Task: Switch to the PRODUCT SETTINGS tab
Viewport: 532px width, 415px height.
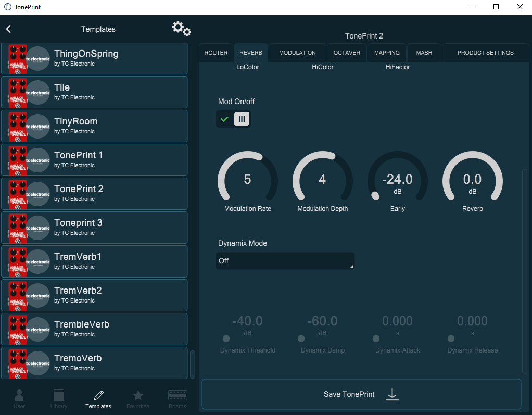Action: click(x=485, y=53)
